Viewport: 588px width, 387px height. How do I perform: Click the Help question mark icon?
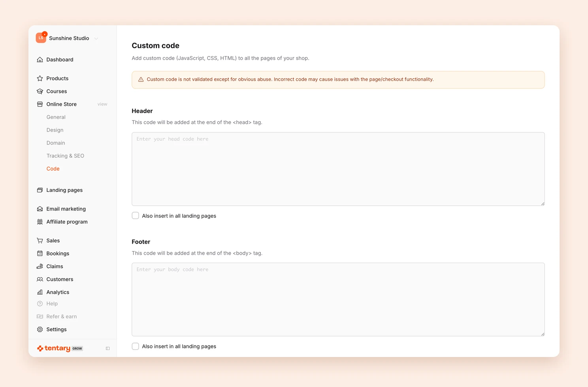point(40,304)
